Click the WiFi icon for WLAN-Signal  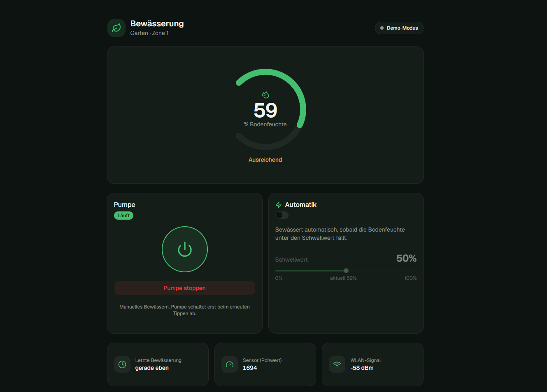click(x=337, y=364)
